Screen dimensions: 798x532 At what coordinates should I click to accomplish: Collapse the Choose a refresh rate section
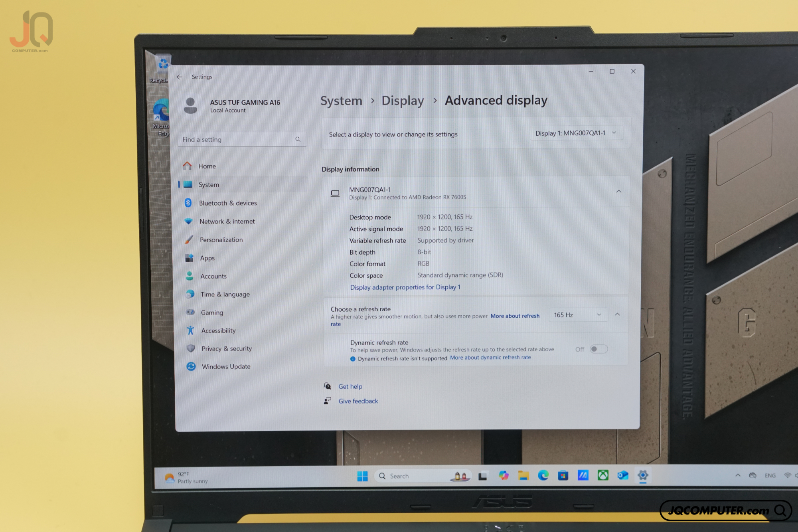pyautogui.click(x=617, y=314)
